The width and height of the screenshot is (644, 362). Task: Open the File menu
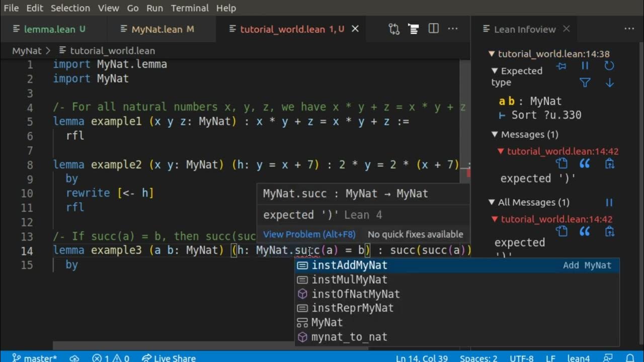(x=11, y=8)
